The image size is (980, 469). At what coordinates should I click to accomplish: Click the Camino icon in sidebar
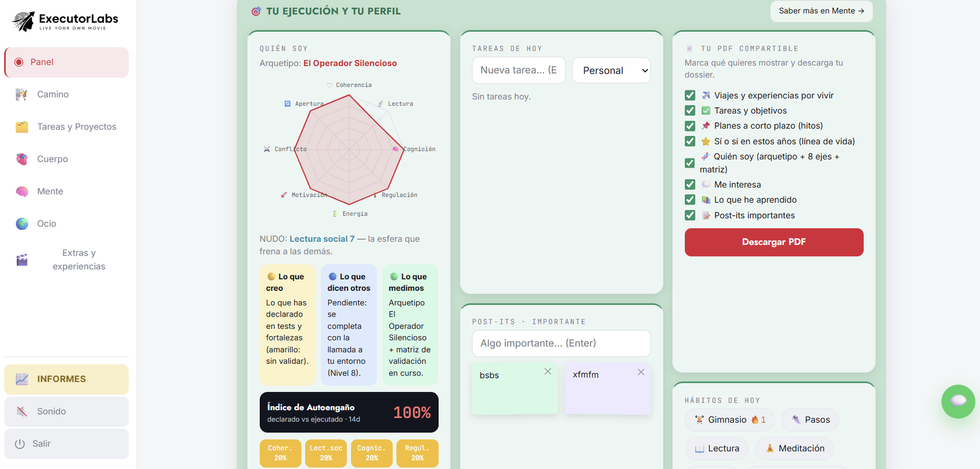click(x=21, y=94)
